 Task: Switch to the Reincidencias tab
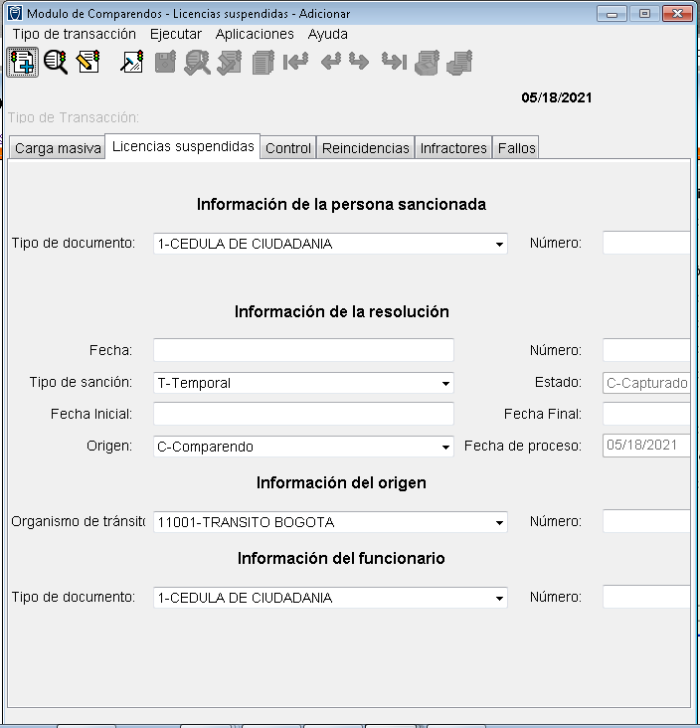[365, 148]
